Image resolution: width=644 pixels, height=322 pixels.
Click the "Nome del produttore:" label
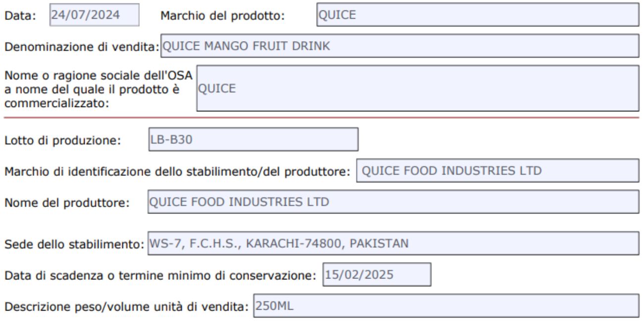(67, 203)
